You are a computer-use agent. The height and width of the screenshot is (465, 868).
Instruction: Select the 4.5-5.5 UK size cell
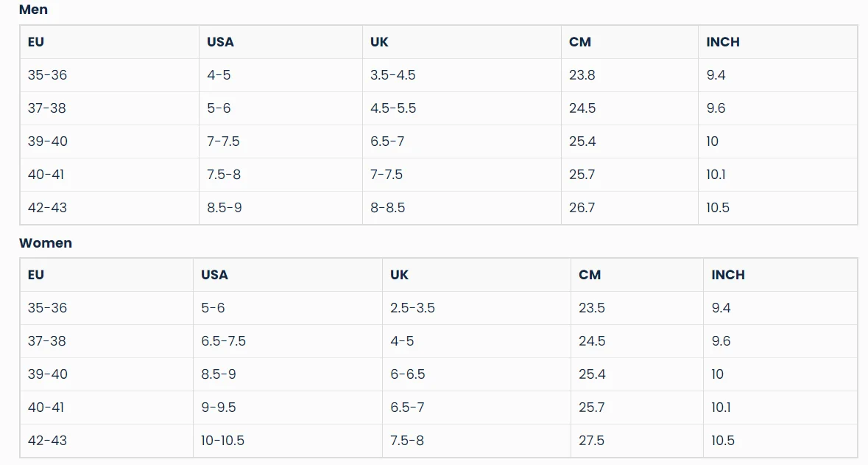392,108
